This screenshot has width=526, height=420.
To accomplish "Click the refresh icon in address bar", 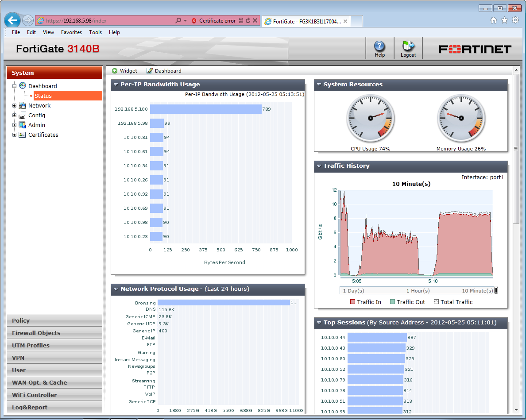I will tap(248, 20).
